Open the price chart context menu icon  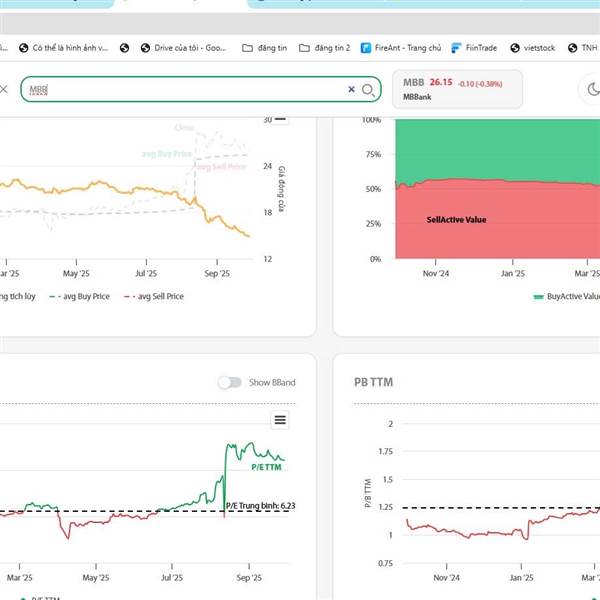pyautogui.click(x=280, y=119)
